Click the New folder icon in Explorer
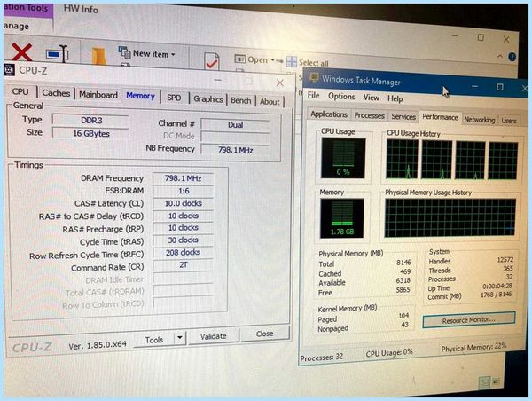This screenshot has width=532, height=401. pyautogui.click(x=98, y=56)
